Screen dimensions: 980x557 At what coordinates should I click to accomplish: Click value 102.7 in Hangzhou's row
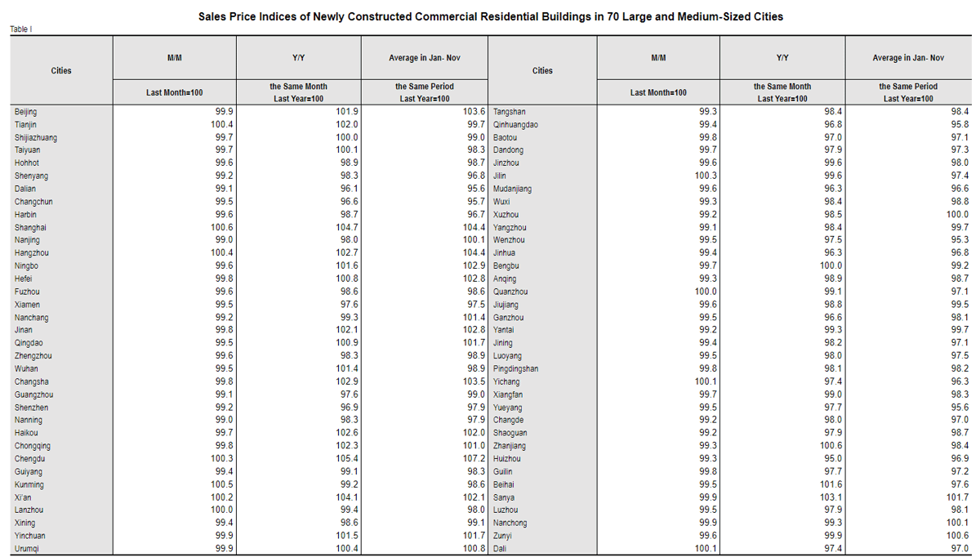coord(348,253)
